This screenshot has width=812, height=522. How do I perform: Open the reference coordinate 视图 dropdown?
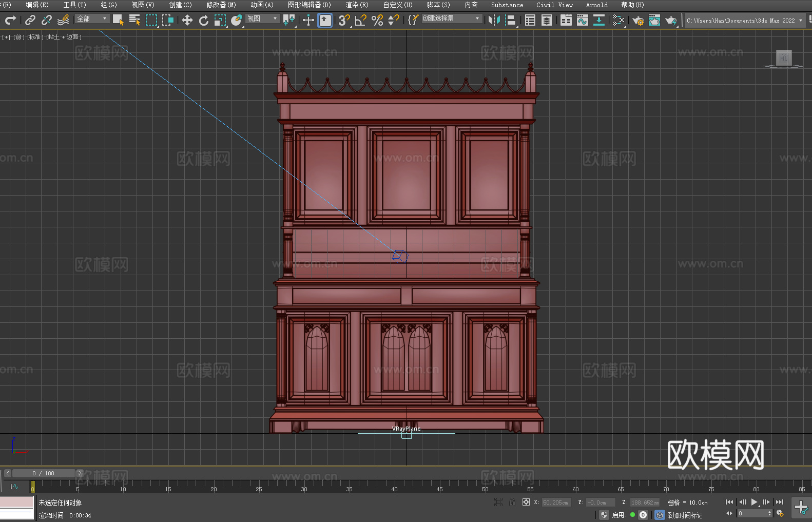click(x=262, y=18)
